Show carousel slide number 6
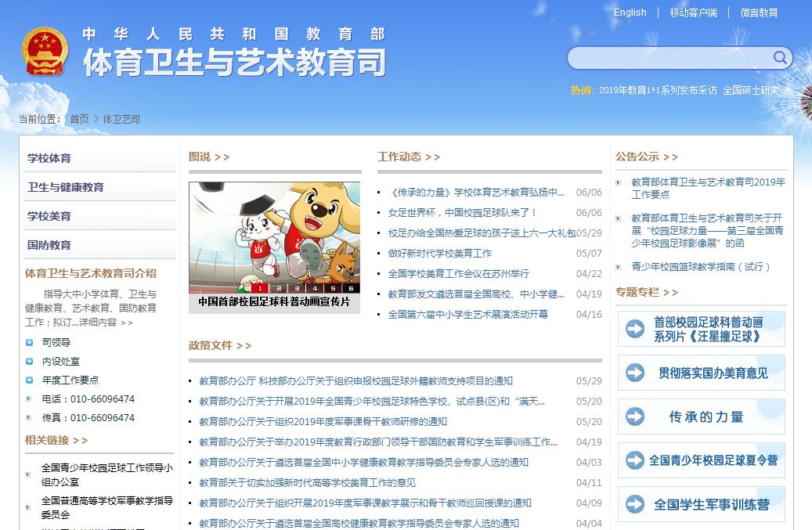This screenshot has width=812, height=530. coord(351,288)
